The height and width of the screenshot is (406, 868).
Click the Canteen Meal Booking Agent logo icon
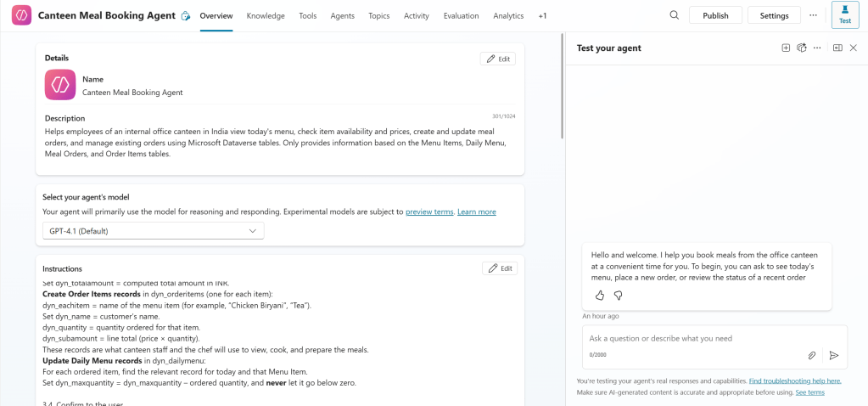[x=22, y=15]
